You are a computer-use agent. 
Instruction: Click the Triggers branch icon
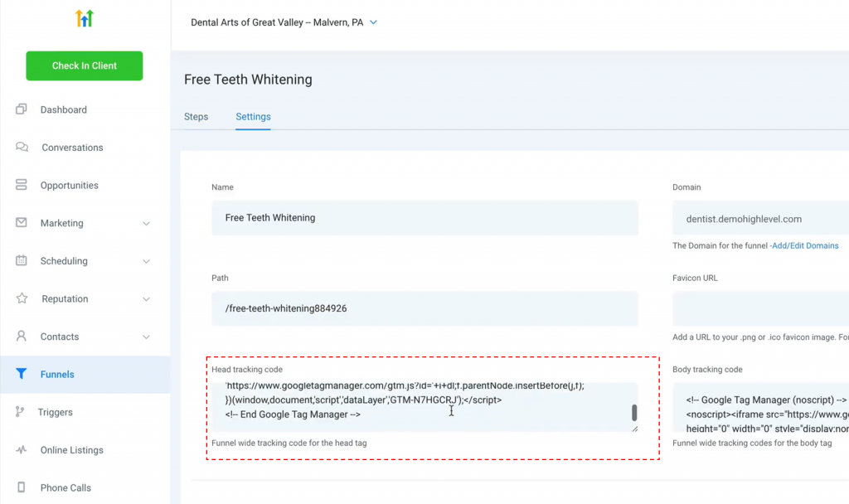20,412
